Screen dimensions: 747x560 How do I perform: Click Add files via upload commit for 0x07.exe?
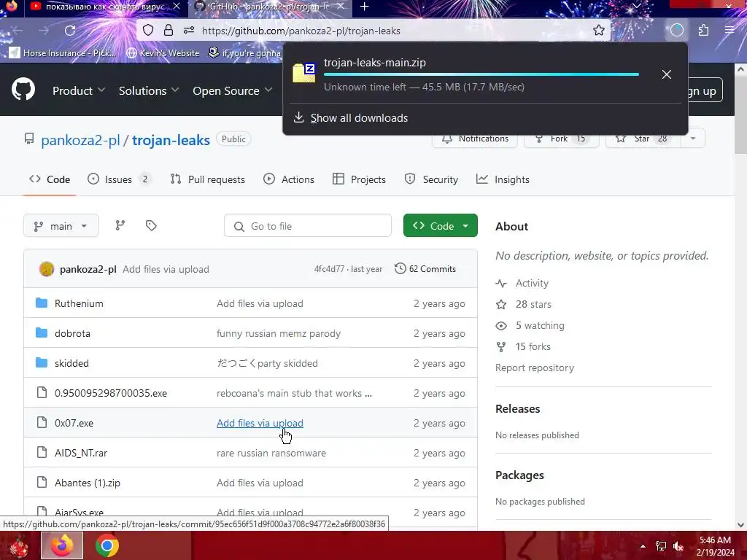(x=260, y=424)
